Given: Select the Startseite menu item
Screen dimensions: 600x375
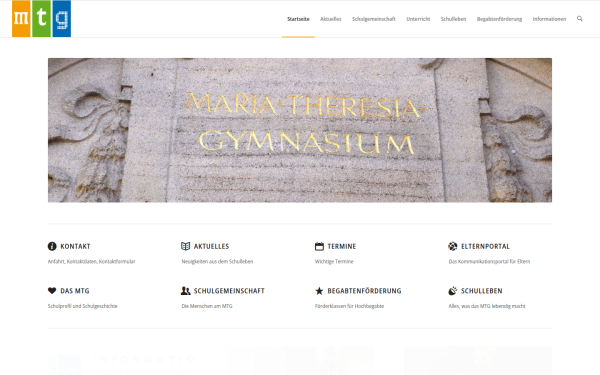Looking at the screenshot, I should click(x=298, y=19).
